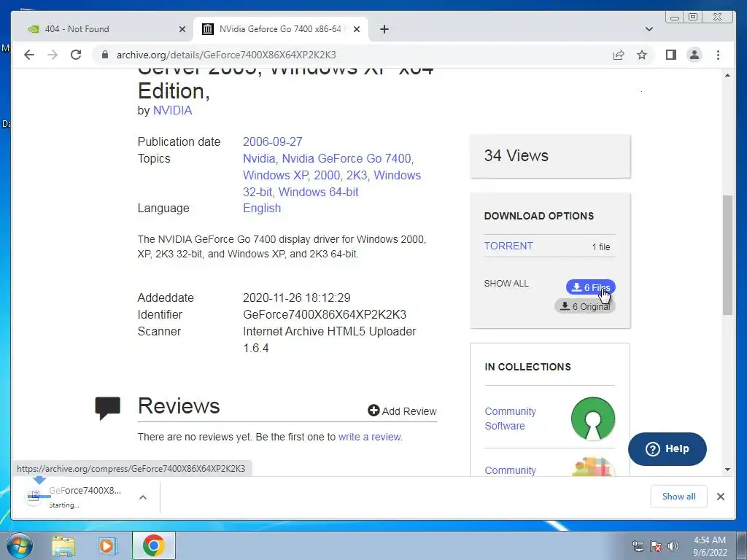The image size is (747, 560).
Task: Close the downloads bar
Action: pos(720,497)
